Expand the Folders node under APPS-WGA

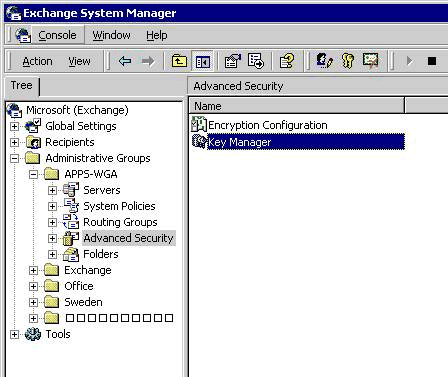52,254
